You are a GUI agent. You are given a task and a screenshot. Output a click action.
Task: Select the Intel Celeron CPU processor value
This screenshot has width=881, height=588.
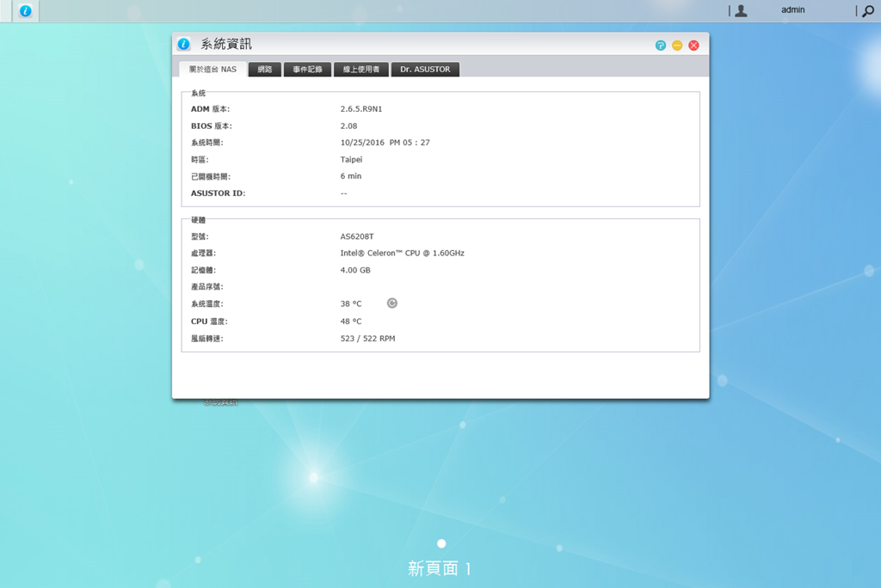click(403, 254)
